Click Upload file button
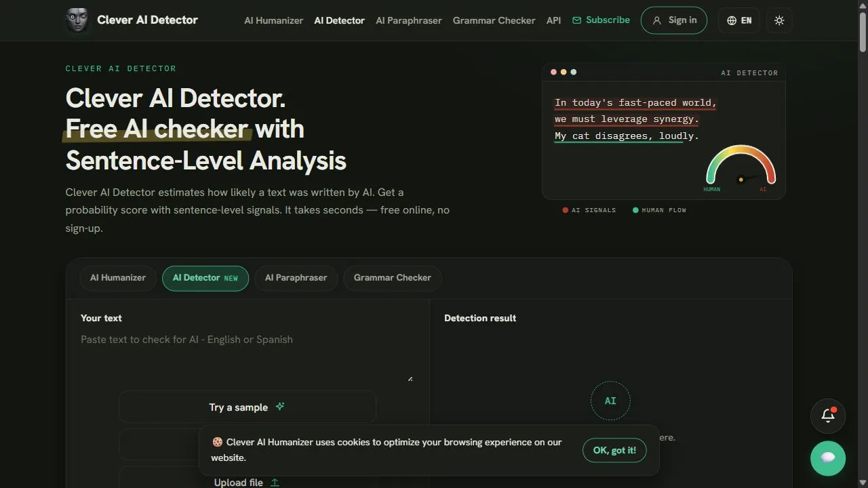This screenshot has width=868, height=488. (x=248, y=479)
